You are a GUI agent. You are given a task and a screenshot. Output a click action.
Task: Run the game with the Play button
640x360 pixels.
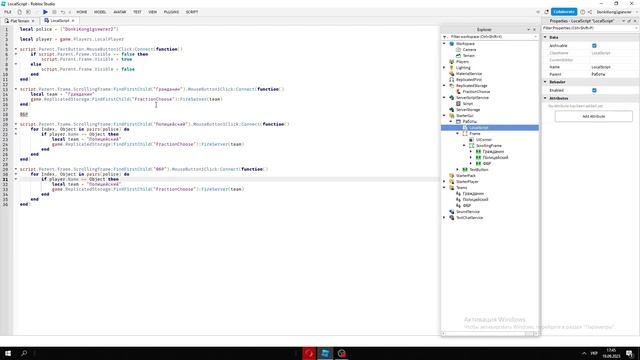pyautogui.click(x=45, y=12)
